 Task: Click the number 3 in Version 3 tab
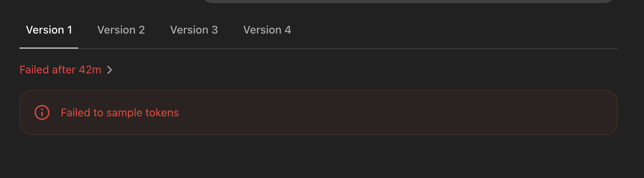tap(215, 30)
